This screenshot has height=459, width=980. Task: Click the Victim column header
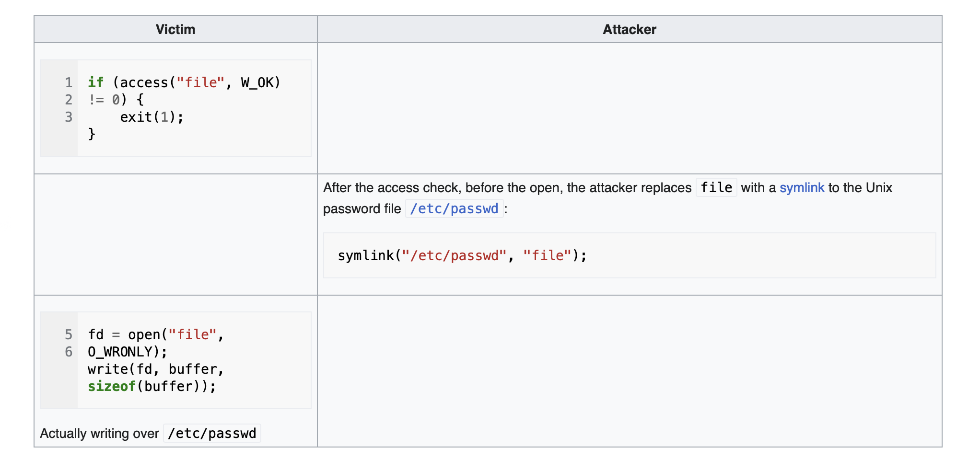tap(175, 29)
